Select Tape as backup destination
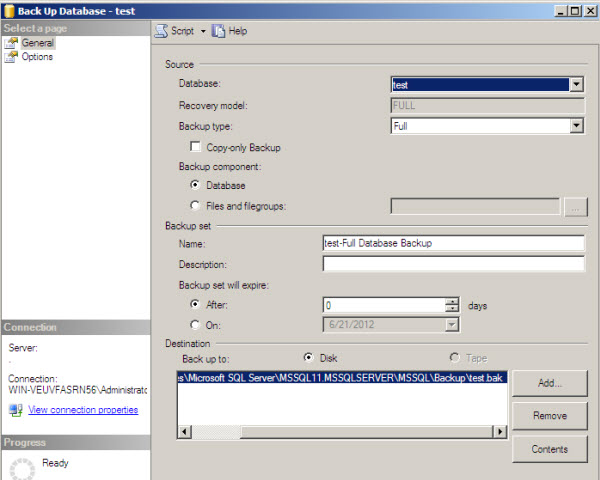This screenshot has width=600, height=480. click(x=454, y=358)
